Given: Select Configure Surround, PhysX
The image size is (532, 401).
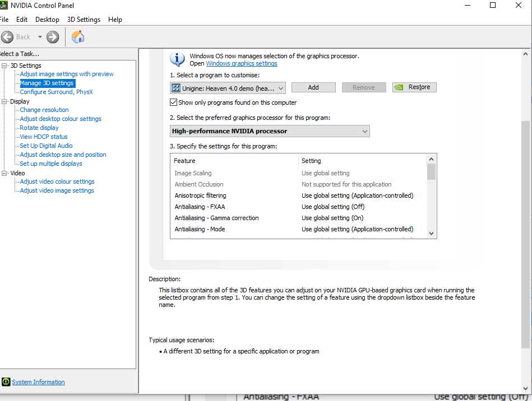Looking at the screenshot, I should point(56,92).
